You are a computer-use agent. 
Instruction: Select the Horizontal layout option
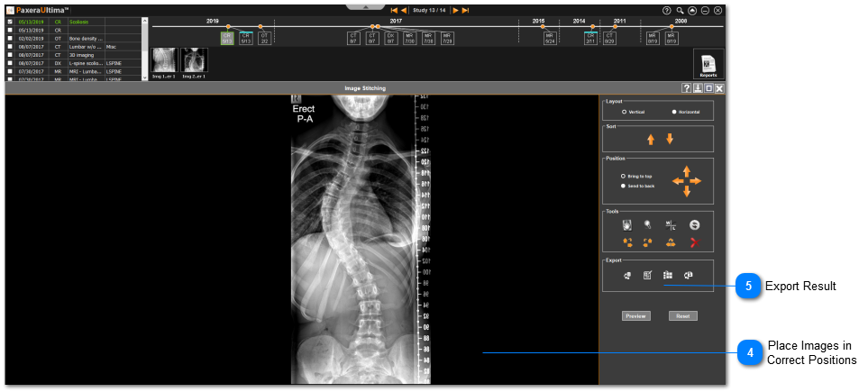tap(673, 112)
